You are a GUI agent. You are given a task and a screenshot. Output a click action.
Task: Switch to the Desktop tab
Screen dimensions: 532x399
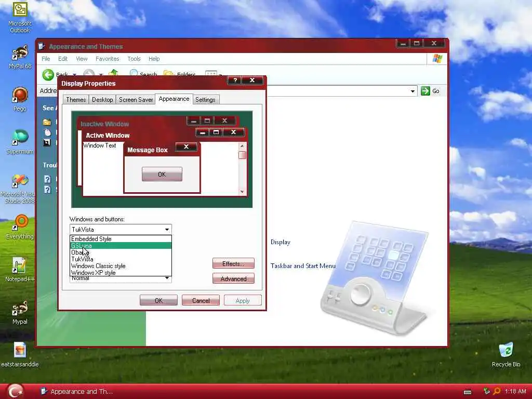coord(102,100)
